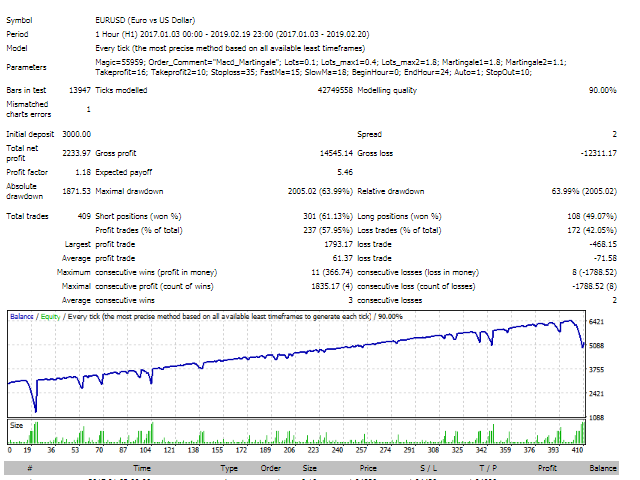The image size is (640, 480).
Task: Select the Initial deposit 3000.00 value
Action: pyautogui.click(x=76, y=134)
